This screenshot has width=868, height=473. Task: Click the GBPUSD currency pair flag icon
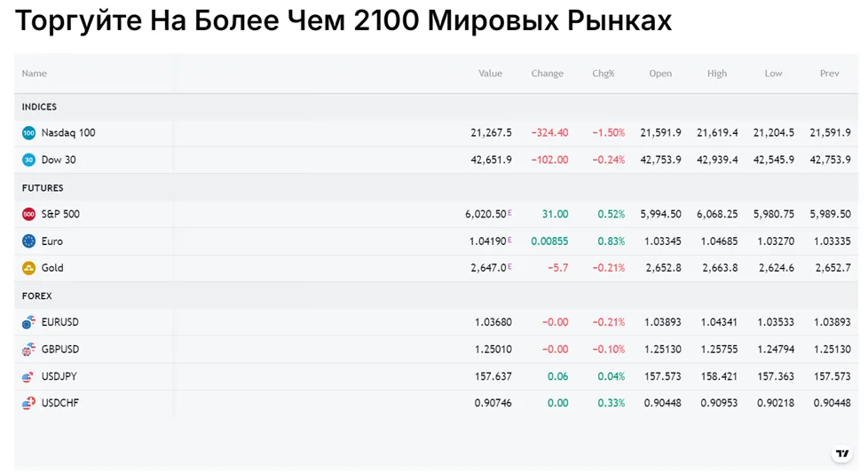28,349
